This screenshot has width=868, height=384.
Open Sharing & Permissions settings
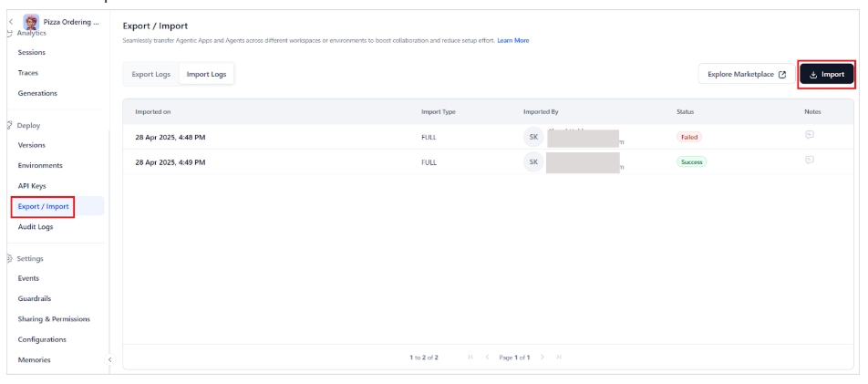54,319
